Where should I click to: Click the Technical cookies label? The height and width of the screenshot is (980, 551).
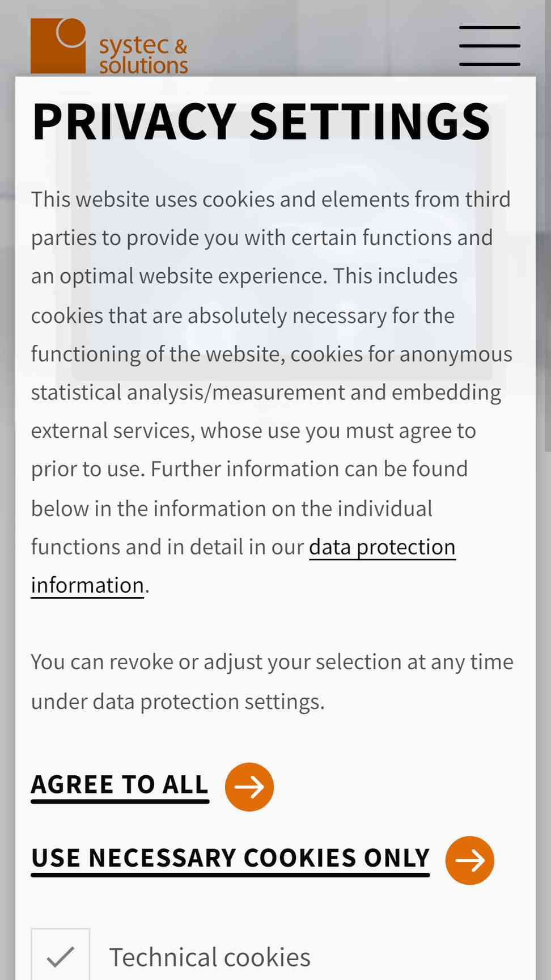pos(210,957)
